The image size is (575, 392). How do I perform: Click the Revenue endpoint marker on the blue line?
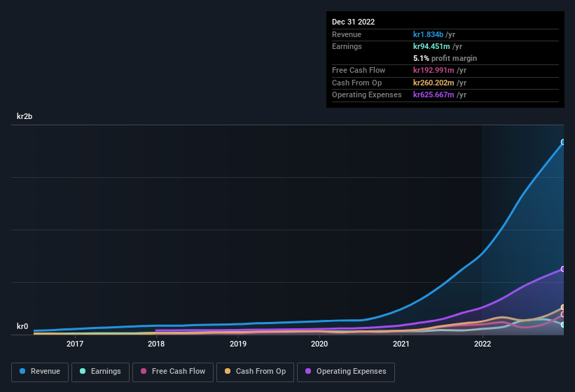[563, 142]
